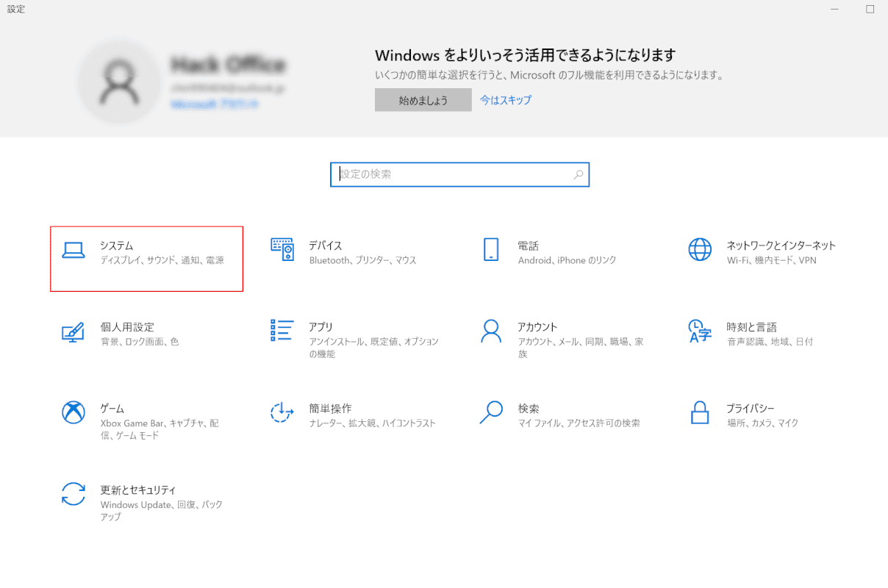Open the アプリ list icon
This screenshot has width=888, height=588.
tap(282, 331)
